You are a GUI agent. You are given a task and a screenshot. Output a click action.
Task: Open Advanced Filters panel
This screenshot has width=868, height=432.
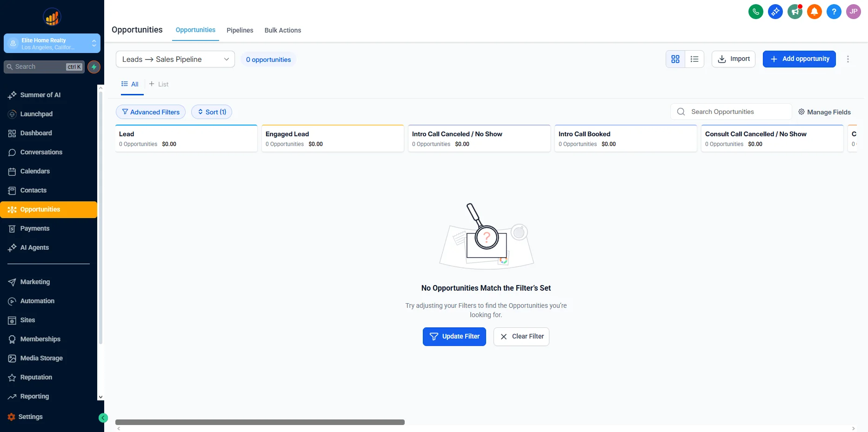click(x=150, y=112)
